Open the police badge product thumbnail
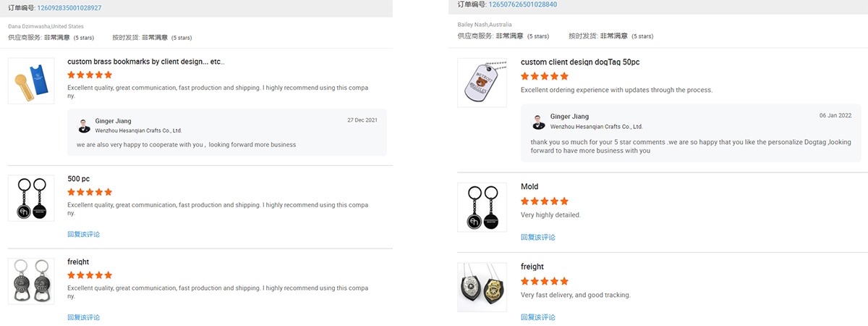This screenshot has height=326, width=868. tap(482, 287)
